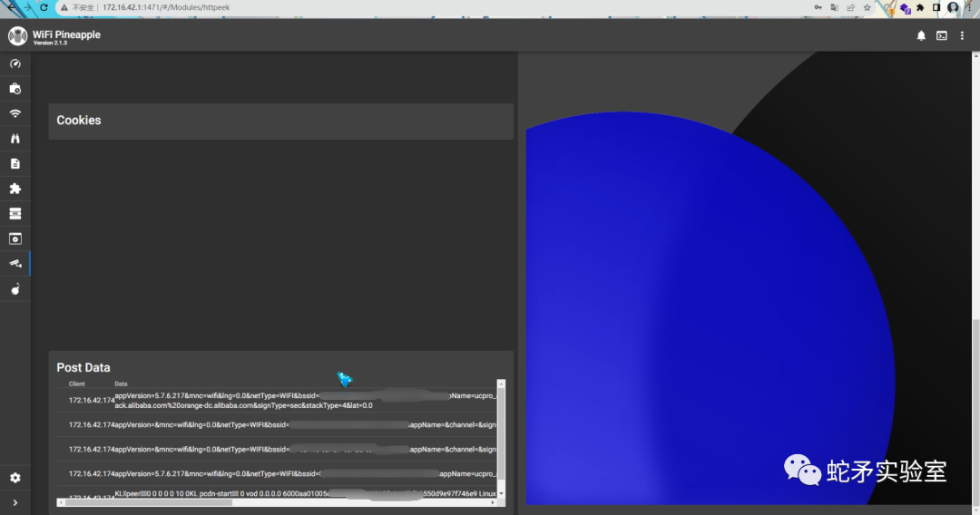Go forward in browser history

pyautogui.click(x=27, y=7)
